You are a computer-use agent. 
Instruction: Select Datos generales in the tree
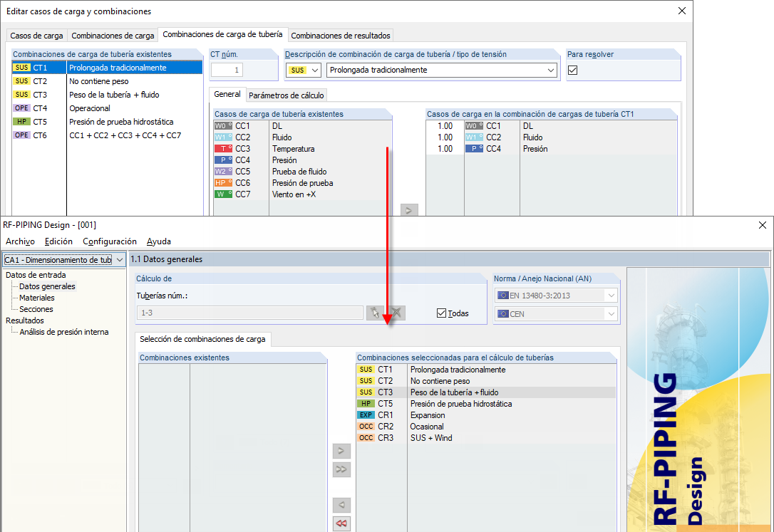pyautogui.click(x=47, y=286)
